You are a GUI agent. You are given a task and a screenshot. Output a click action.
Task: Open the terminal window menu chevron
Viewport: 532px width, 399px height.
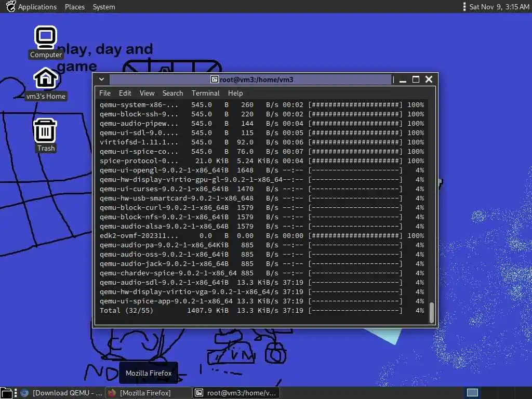click(101, 79)
